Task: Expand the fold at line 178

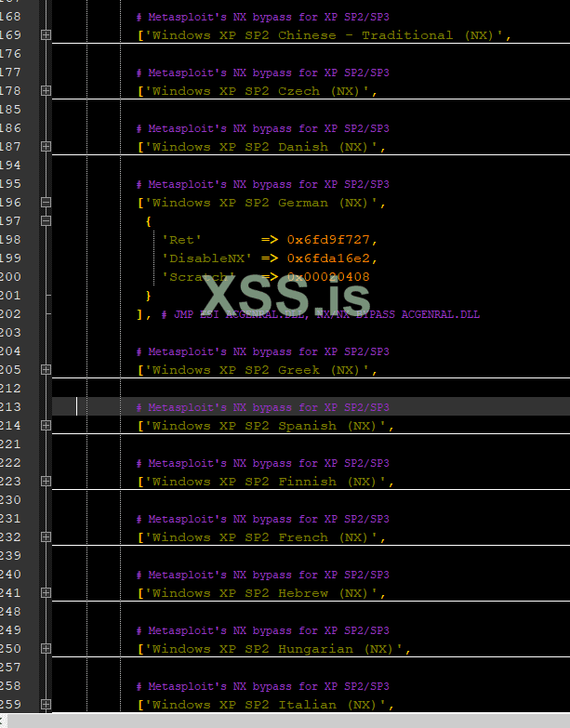Action: click(46, 90)
